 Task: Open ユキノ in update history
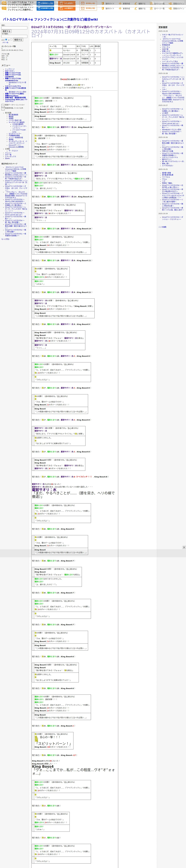(164, 89)
